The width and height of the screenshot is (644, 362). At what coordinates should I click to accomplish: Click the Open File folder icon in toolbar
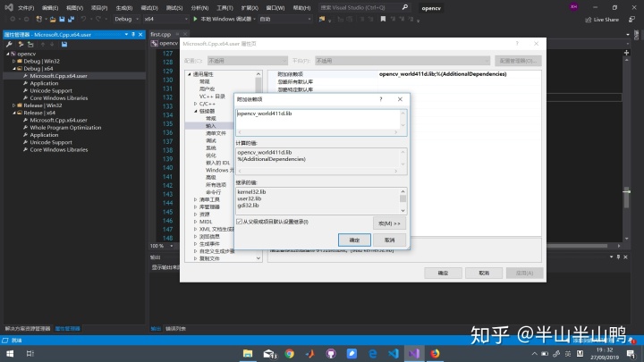click(x=53, y=19)
